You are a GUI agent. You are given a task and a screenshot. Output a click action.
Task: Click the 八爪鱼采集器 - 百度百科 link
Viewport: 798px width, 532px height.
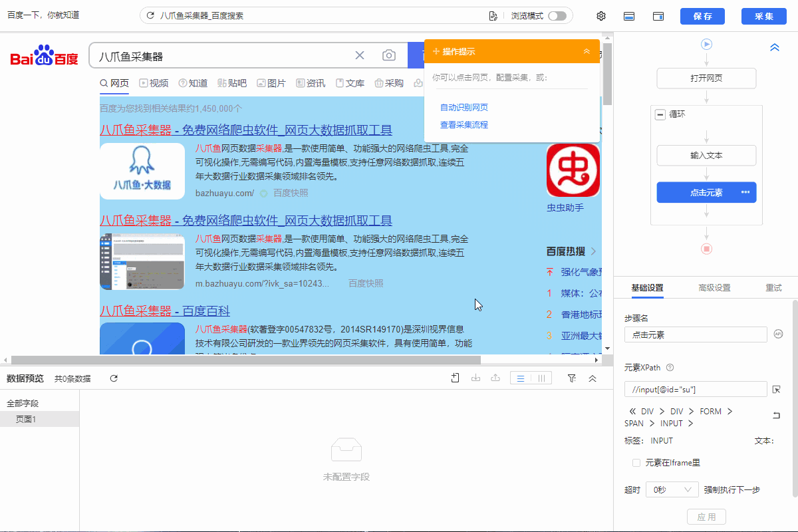coord(165,311)
